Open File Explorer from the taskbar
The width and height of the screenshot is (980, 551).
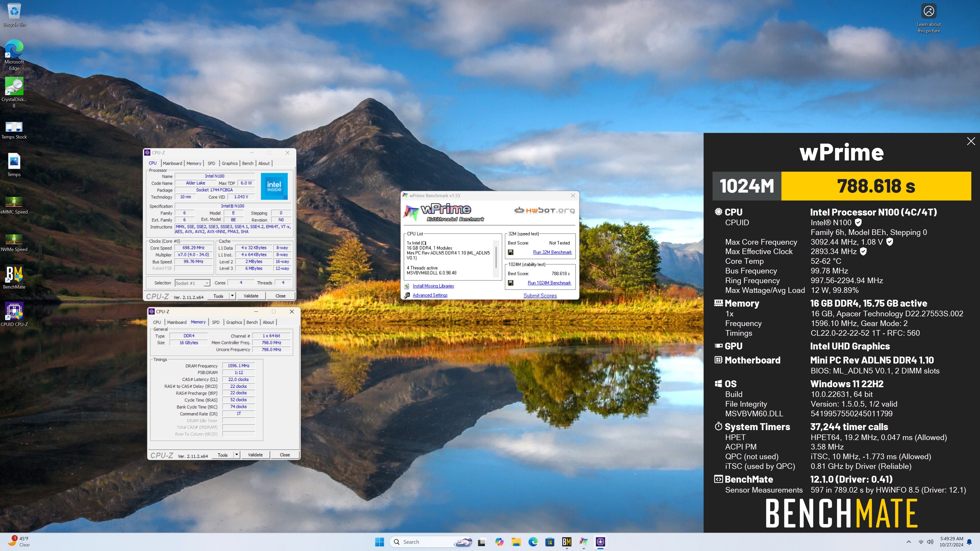pyautogui.click(x=516, y=542)
